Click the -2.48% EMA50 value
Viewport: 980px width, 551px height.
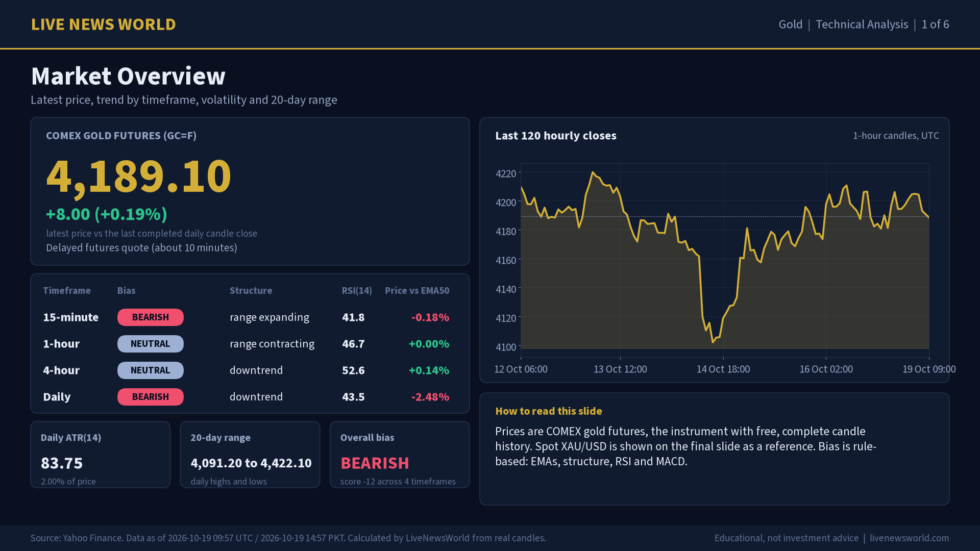[430, 397]
